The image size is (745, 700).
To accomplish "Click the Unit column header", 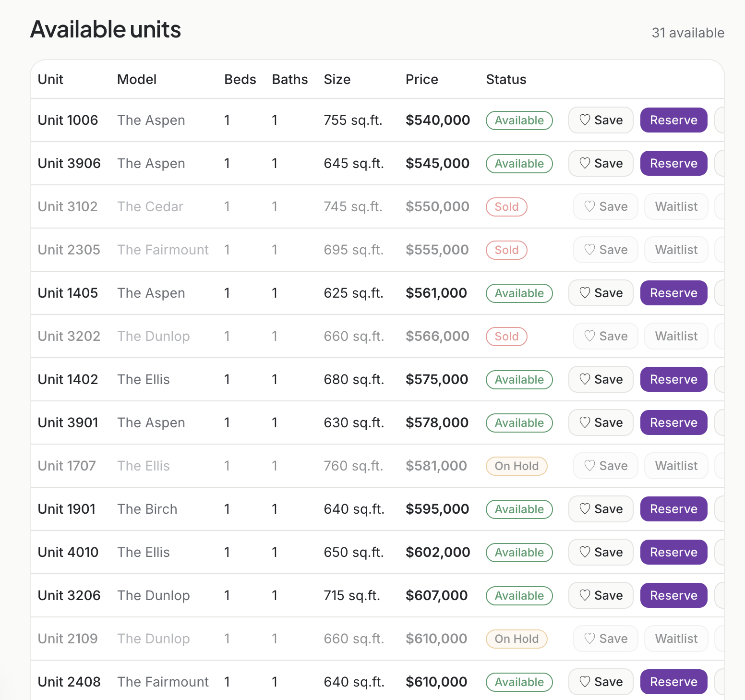I will click(x=50, y=79).
